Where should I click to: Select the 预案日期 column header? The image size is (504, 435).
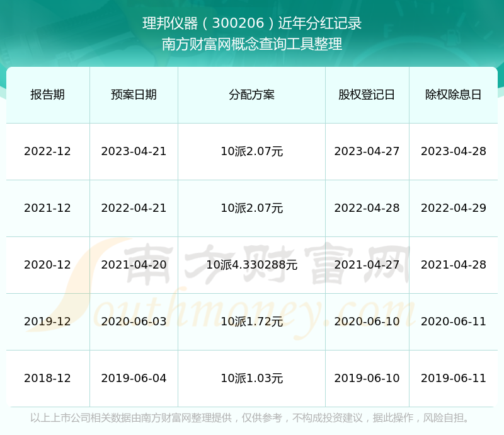click(x=134, y=95)
